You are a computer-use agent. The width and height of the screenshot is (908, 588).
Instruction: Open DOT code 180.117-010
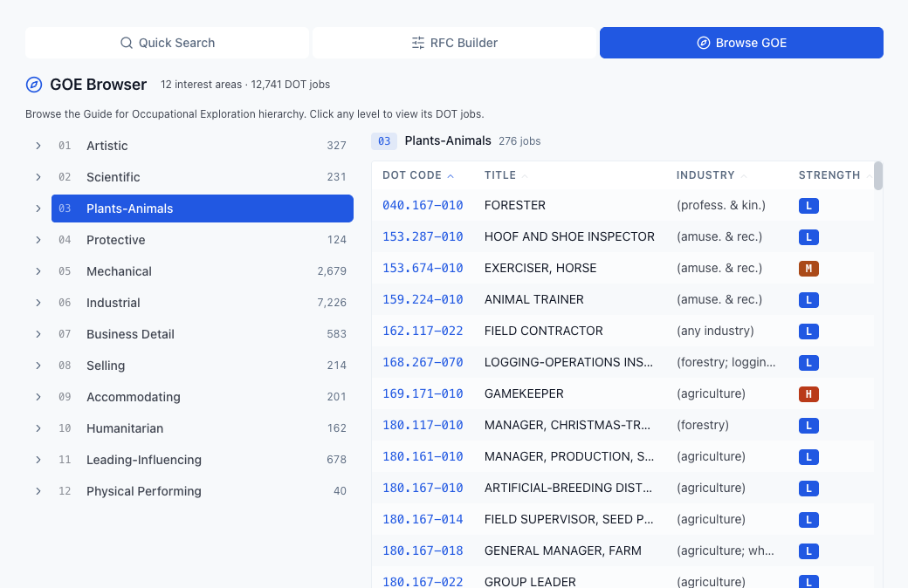423,425
